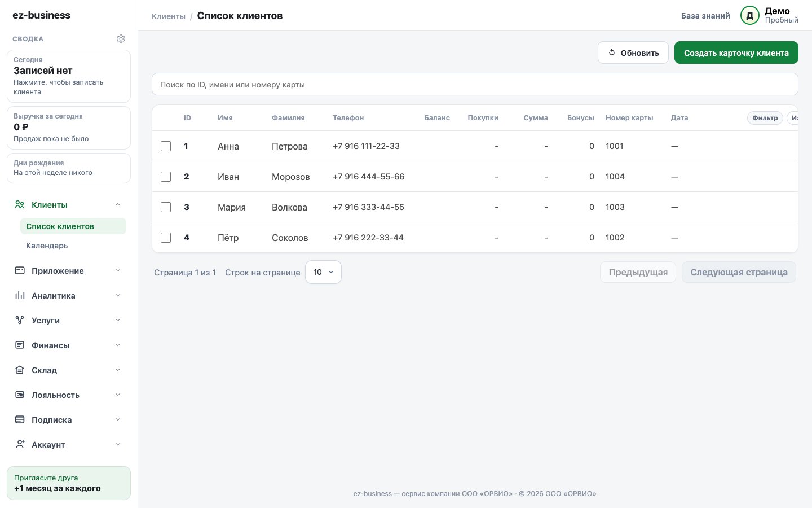The image size is (812, 508).
Task: Click the Телефон column header
Action: tap(348, 118)
